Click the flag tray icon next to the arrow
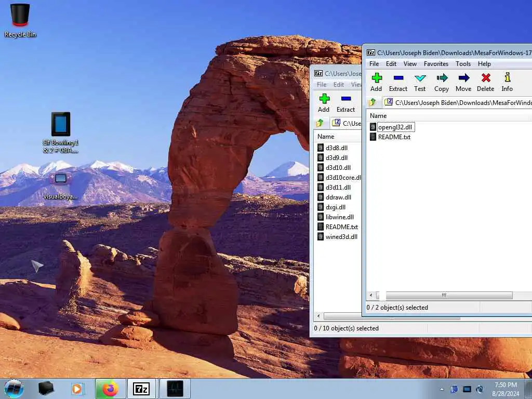532x399 pixels. click(454, 389)
